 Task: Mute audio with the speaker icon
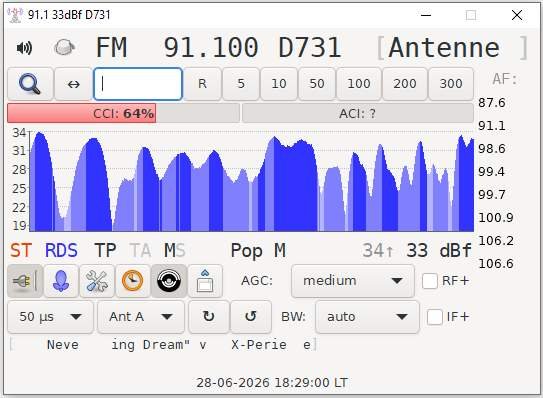click(x=25, y=48)
